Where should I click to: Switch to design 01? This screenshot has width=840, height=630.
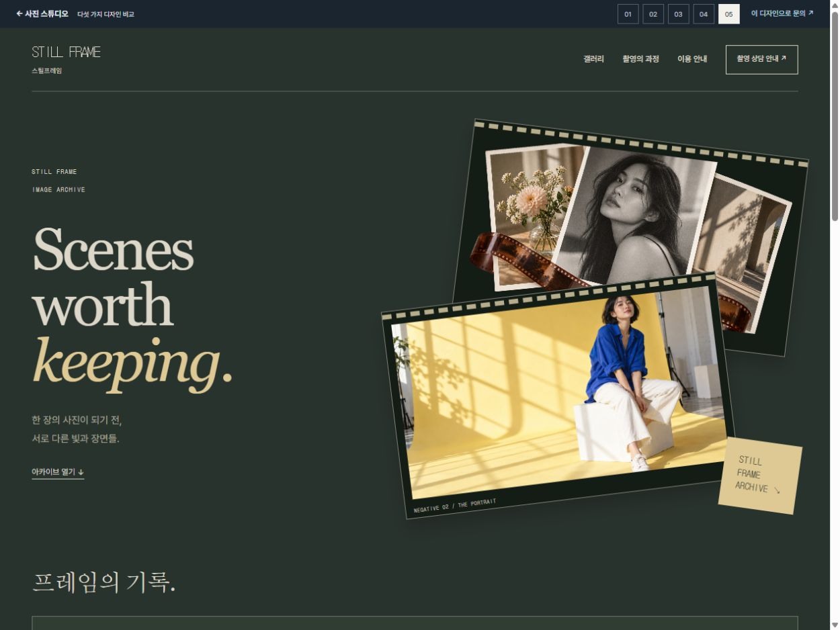click(628, 14)
